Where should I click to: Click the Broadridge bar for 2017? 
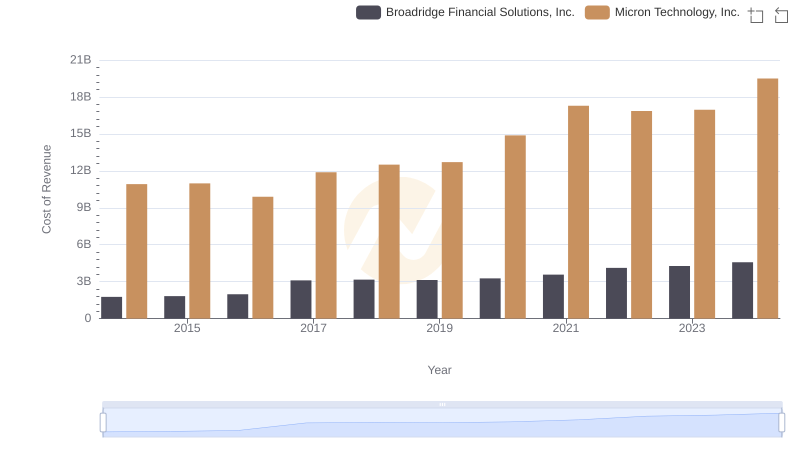point(301,299)
